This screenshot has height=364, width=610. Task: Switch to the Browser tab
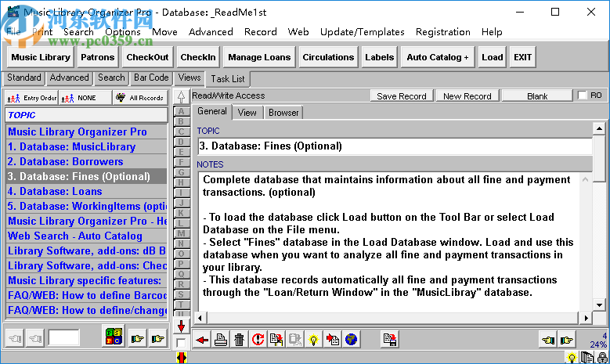(283, 113)
